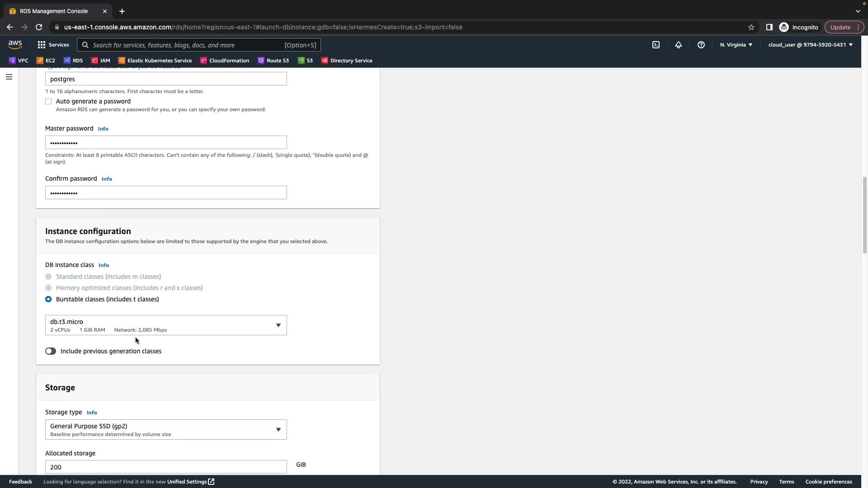Image resolution: width=868 pixels, height=488 pixels.
Task: Click Info link next to Master password
Action: (103, 129)
